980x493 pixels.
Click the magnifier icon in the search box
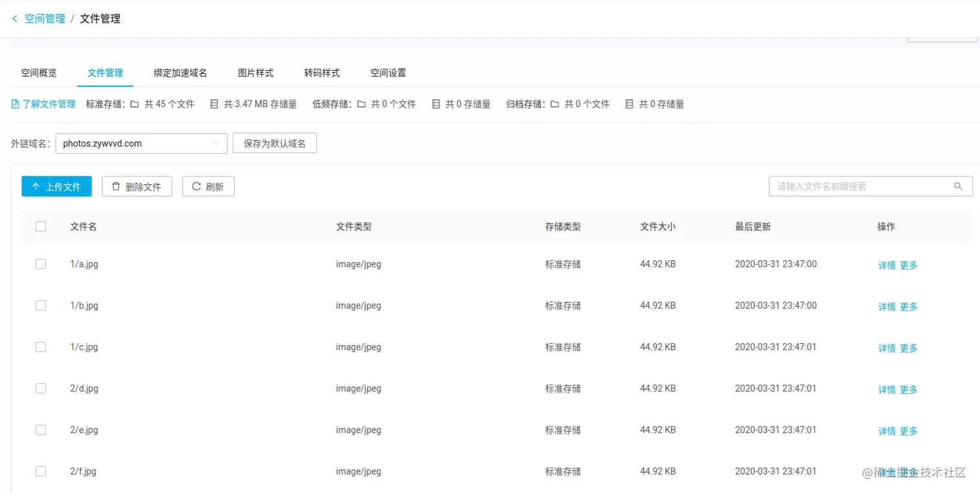(959, 186)
